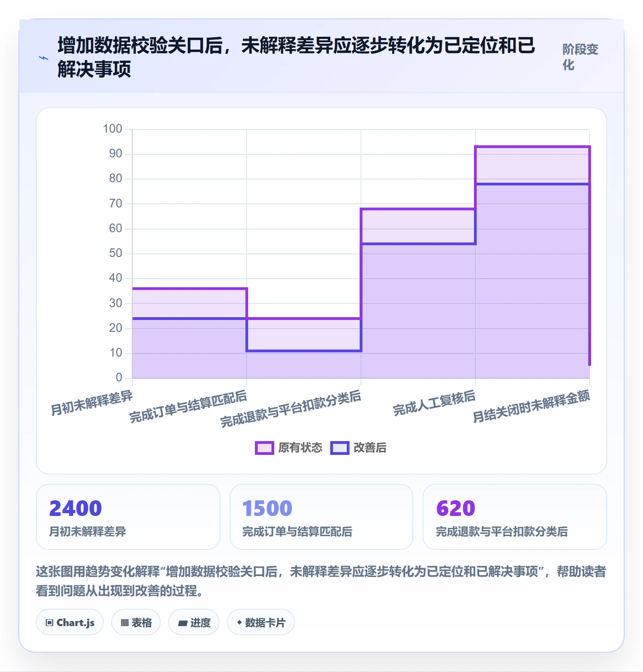The width and height of the screenshot is (643, 672).
Task: Click the 月初未解释差异 x-axis label
Action: coord(92,403)
